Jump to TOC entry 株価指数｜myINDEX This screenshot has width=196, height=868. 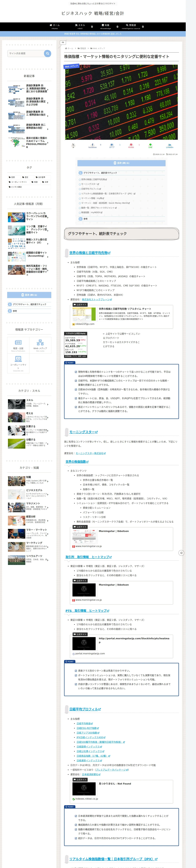click(92, 213)
